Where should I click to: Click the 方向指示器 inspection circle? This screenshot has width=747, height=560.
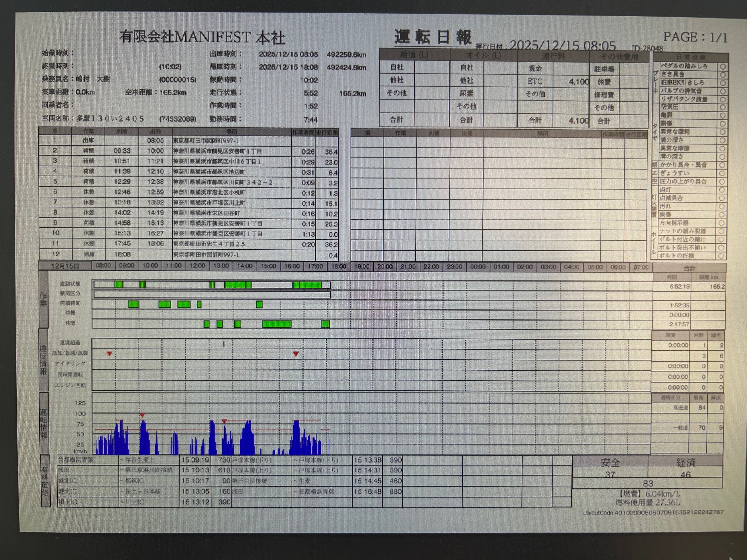(x=721, y=223)
